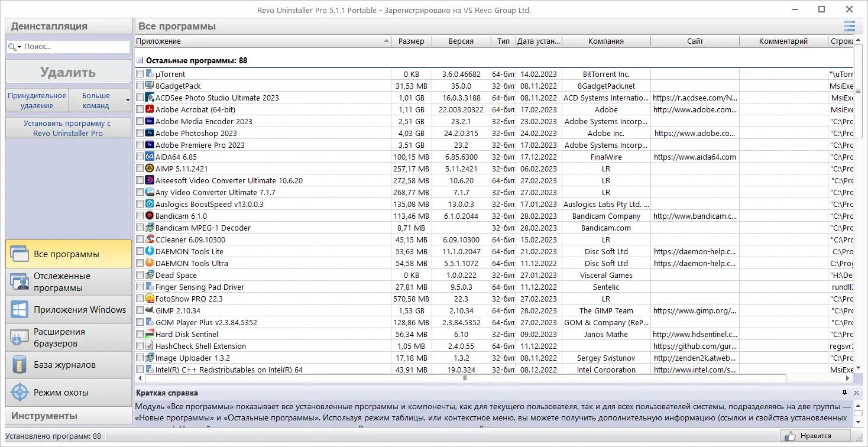868x447 pixels.
Task: Click the help panel scroll-down arrow
Action: (859, 423)
